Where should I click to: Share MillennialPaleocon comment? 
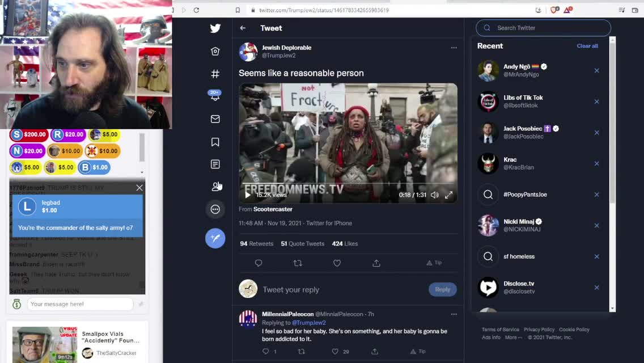pos(375,352)
